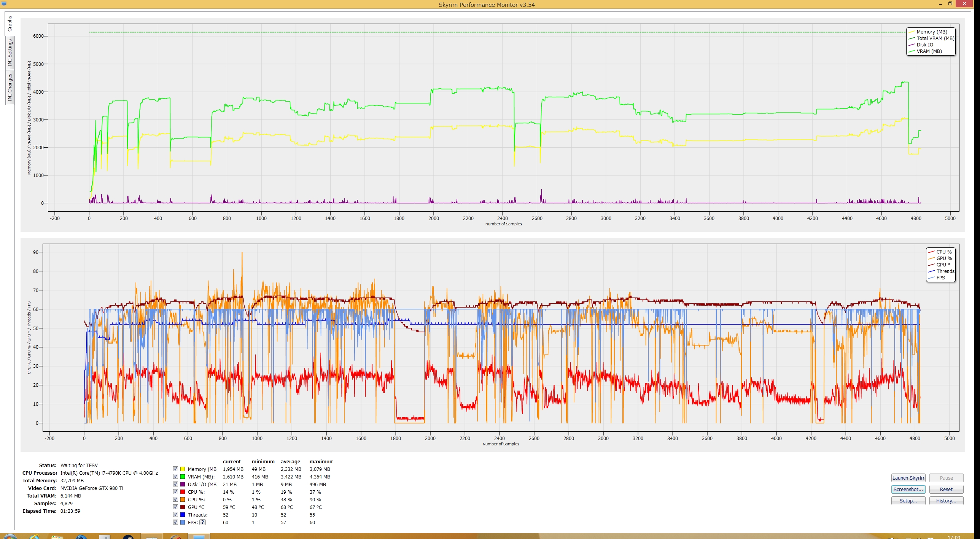Click the purple Disk I/O color swatch

183,484
